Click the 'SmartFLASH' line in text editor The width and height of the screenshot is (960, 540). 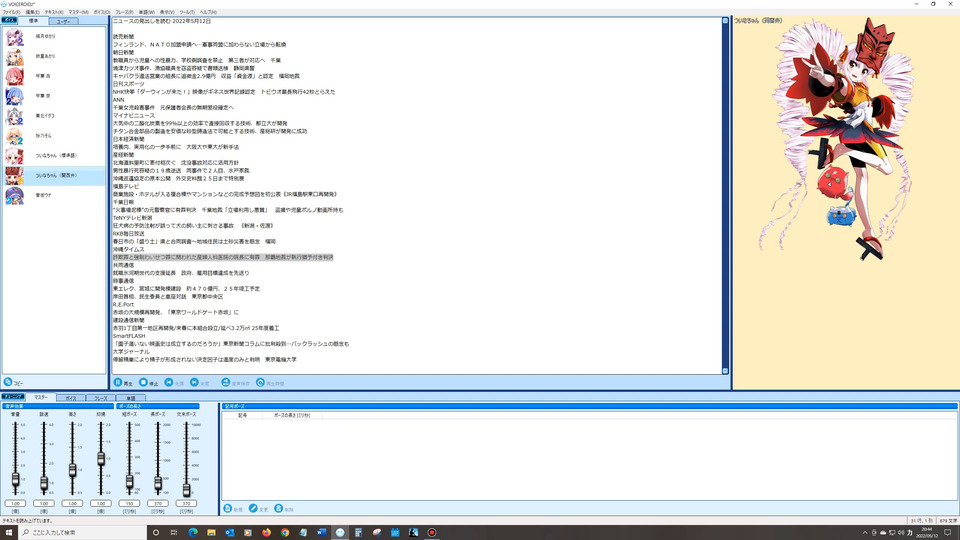(129, 336)
